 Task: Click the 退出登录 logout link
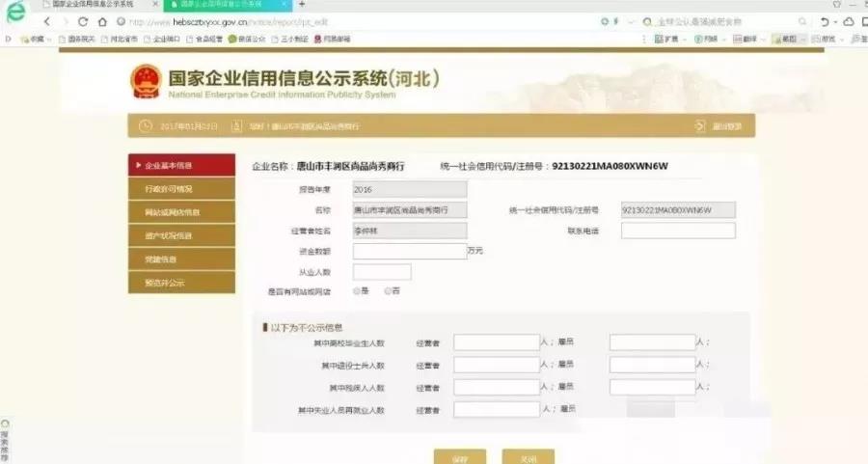(727, 126)
